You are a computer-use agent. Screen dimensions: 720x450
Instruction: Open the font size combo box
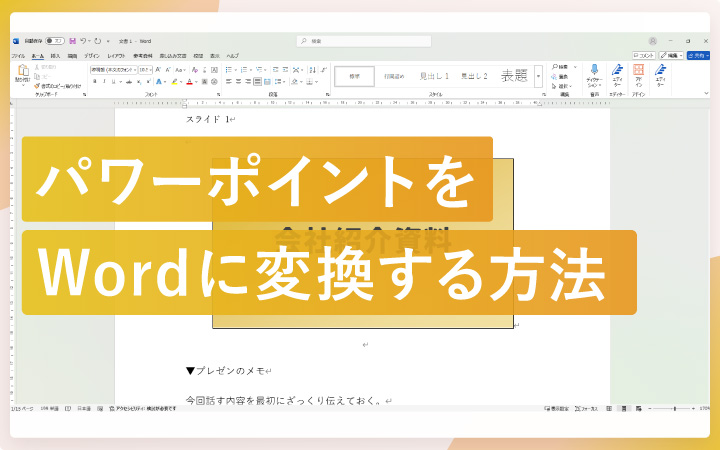pyautogui.click(x=145, y=70)
